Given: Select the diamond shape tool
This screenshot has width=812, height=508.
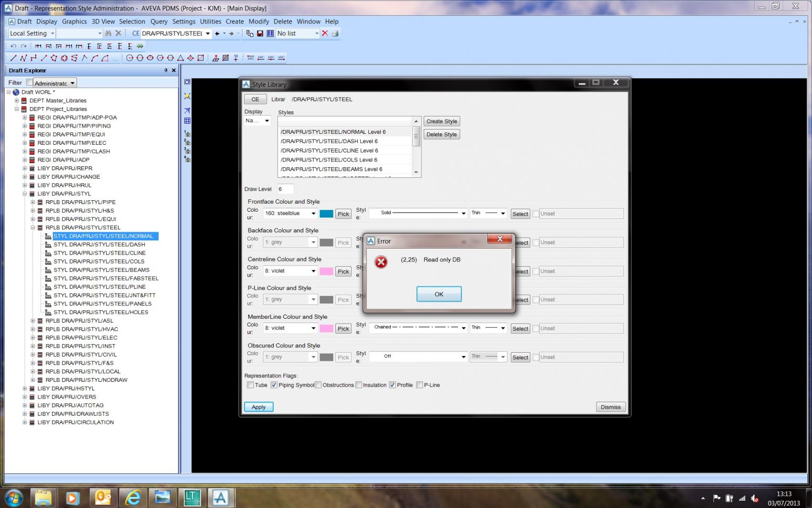Looking at the screenshot, I should (191, 58).
